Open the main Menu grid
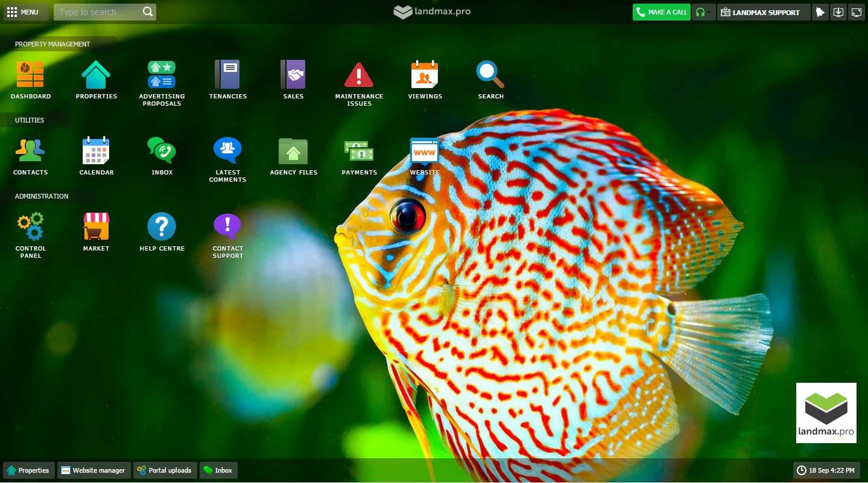The width and height of the screenshot is (868, 483). coord(23,12)
